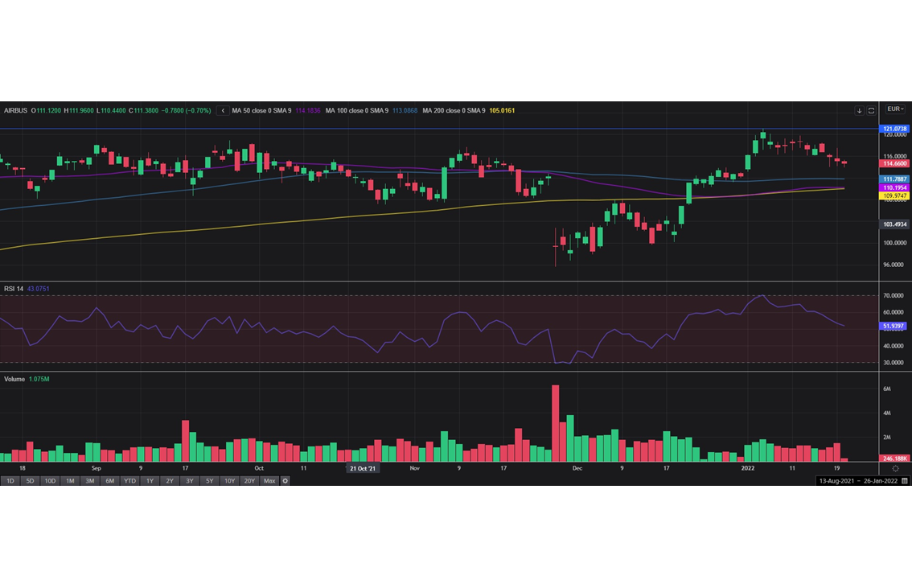The width and height of the screenshot is (912, 588).
Task: Click the MA 200 indicator label
Action: tap(454, 110)
